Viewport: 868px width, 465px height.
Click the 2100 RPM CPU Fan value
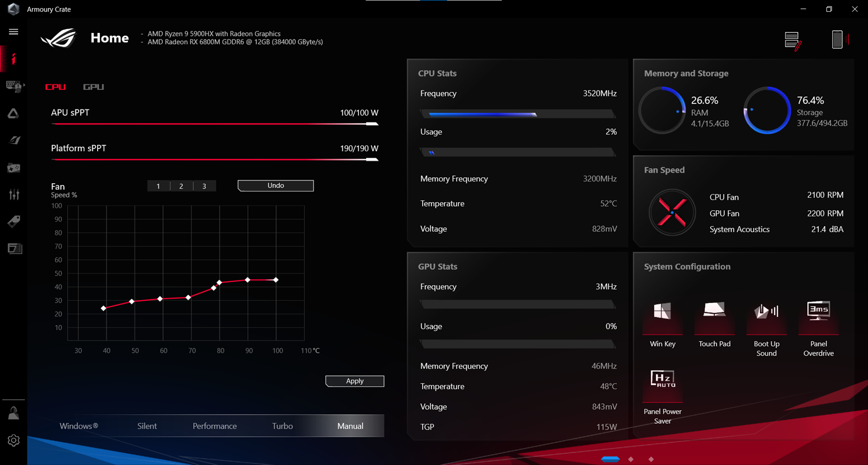coord(825,195)
